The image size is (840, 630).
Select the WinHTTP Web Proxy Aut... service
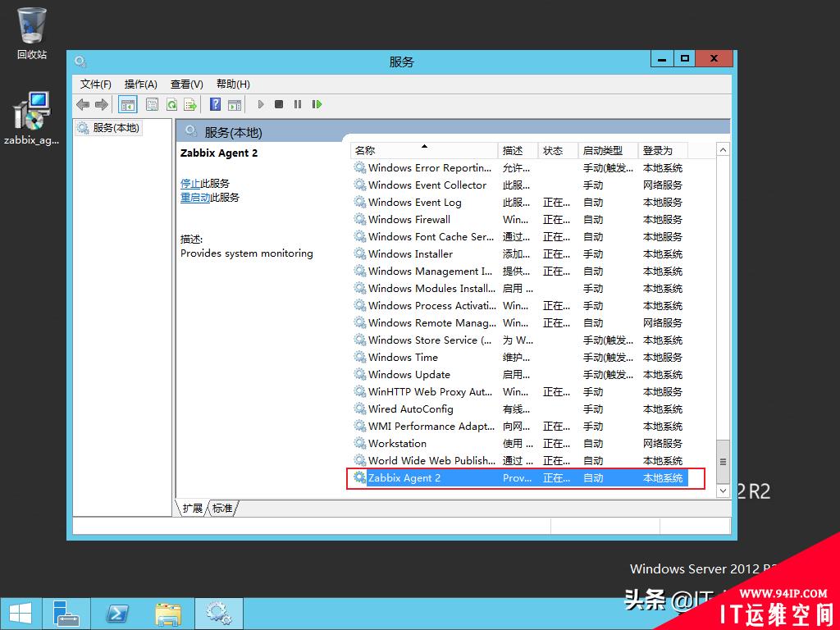point(518,391)
